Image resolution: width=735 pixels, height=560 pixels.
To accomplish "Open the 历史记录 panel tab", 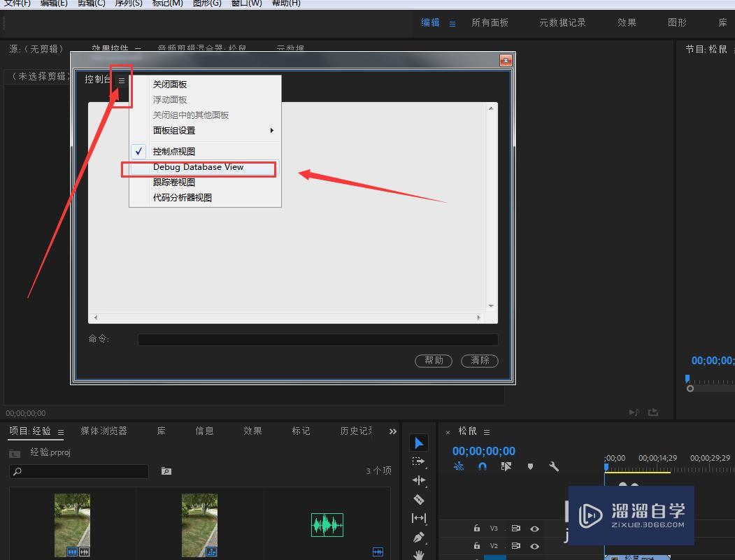I will pos(356,431).
